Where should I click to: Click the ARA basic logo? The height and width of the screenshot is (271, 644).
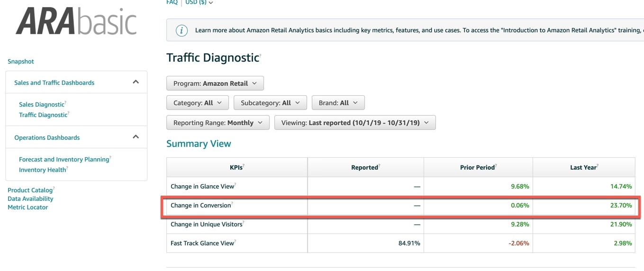point(76,22)
